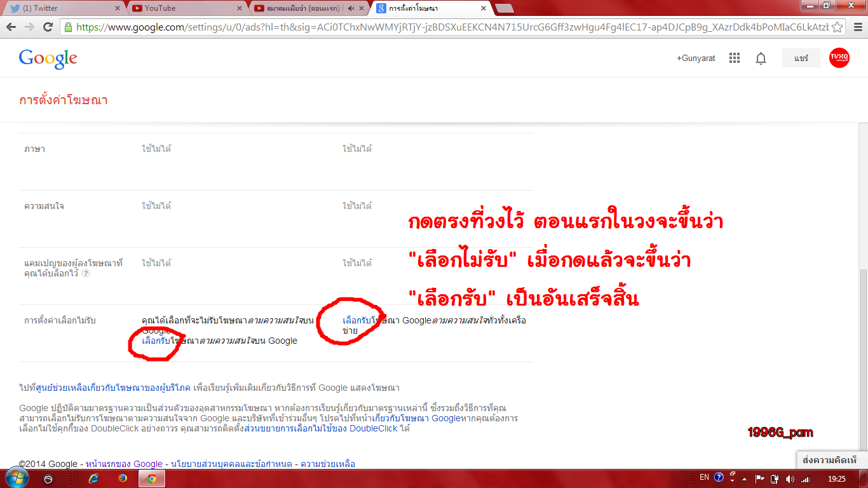868x488 pixels.
Task: Click the ความช่วยเหลือ footer link
Action: click(x=327, y=464)
